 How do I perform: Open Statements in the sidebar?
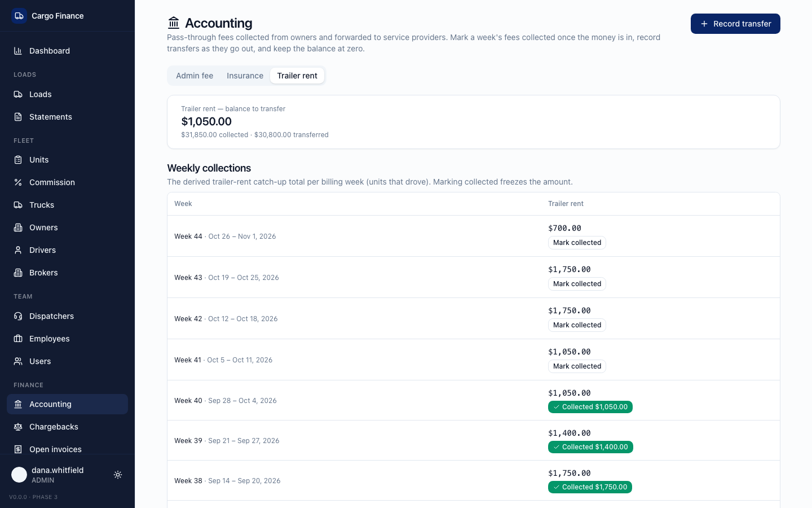point(67,117)
